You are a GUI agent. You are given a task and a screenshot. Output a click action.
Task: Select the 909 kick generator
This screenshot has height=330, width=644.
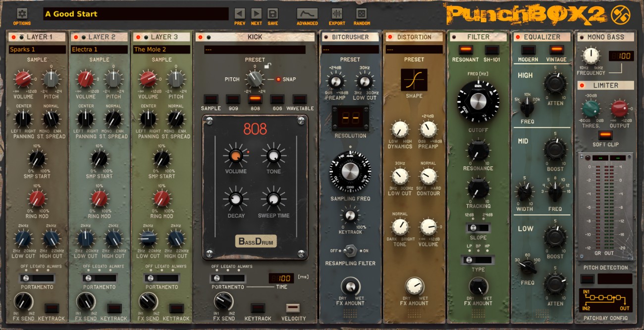pos(233,99)
